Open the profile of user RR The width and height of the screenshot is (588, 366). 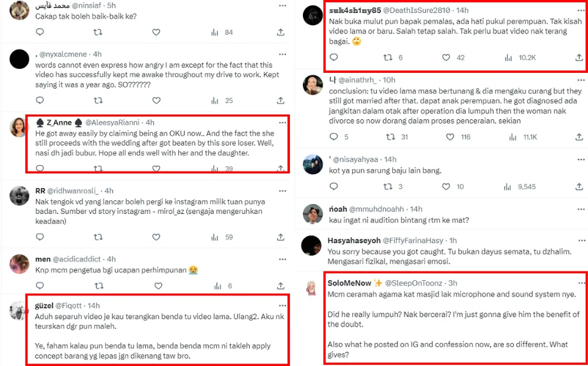pyautogui.click(x=40, y=191)
